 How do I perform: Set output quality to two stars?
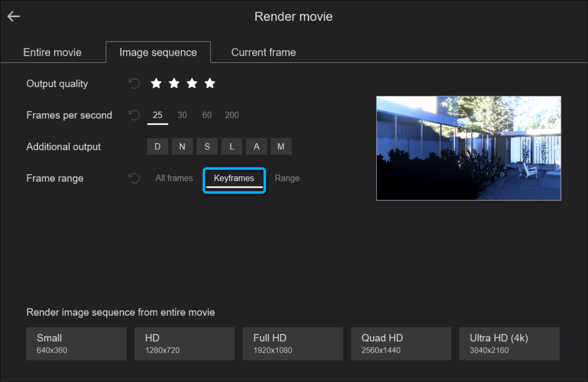click(x=174, y=84)
